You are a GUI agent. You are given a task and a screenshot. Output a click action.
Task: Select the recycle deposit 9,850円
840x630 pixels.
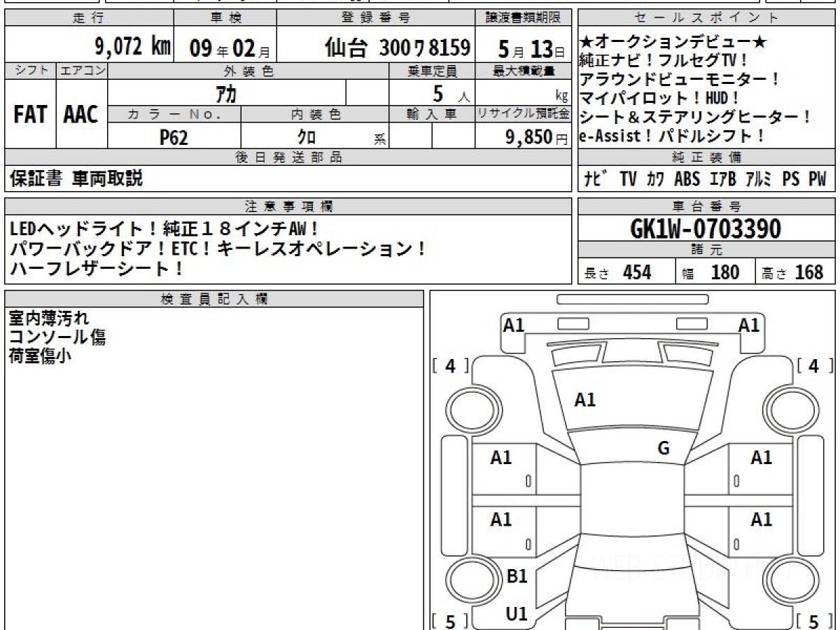point(537,137)
